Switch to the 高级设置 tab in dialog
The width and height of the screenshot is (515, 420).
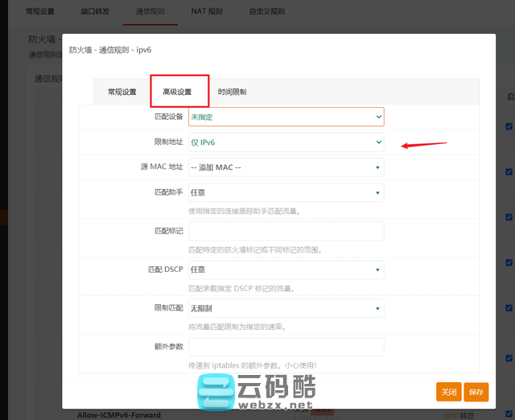click(x=178, y=92)
